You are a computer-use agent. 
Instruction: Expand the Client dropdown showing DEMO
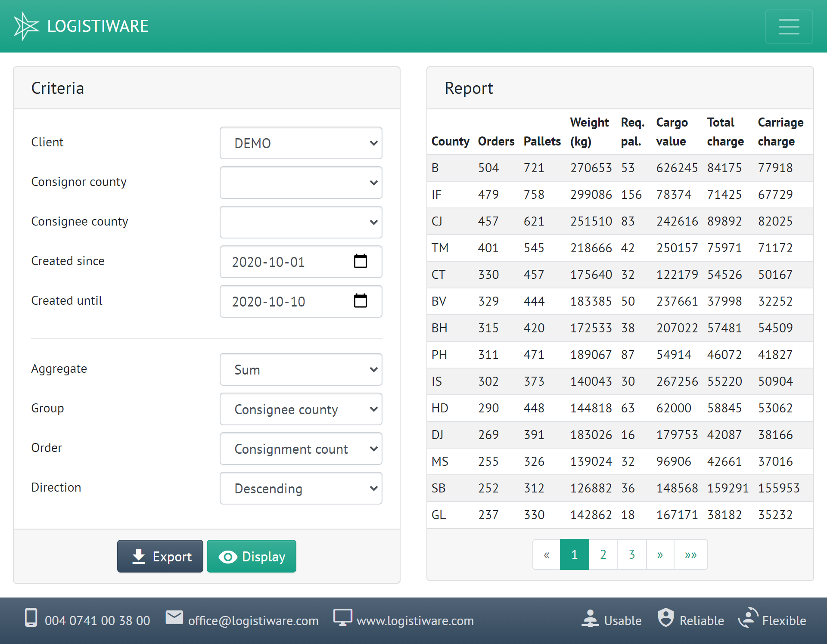pyautogui.click(x=301, y=143)
